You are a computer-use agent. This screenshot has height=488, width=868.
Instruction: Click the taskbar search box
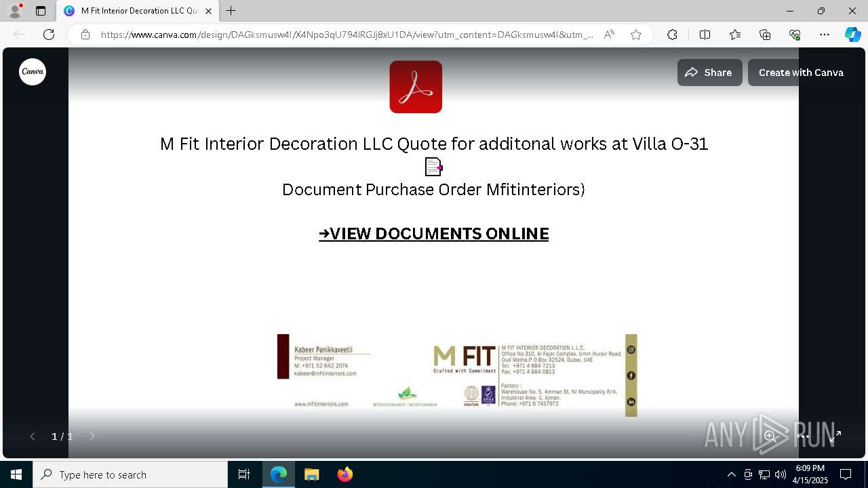pyautogui.click(x=130, y=474)
